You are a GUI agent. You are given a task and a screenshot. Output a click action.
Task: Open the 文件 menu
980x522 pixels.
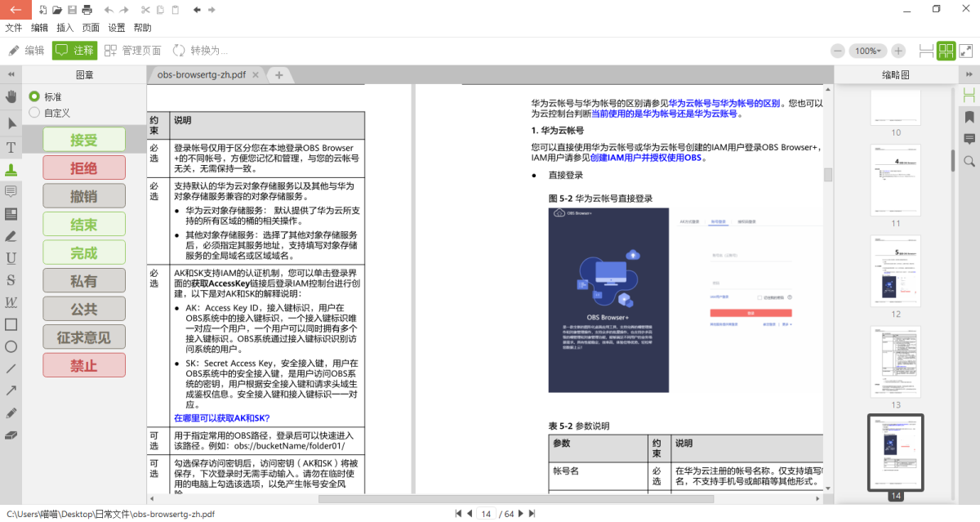[x=14, y=28]
